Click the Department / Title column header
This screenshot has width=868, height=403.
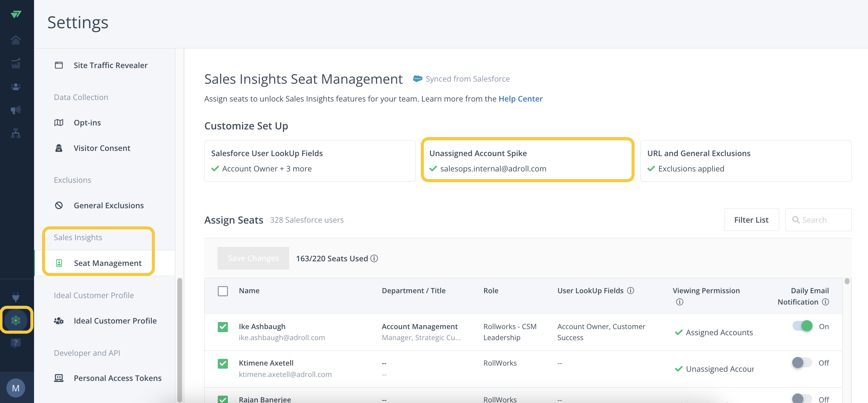(413, 290)
